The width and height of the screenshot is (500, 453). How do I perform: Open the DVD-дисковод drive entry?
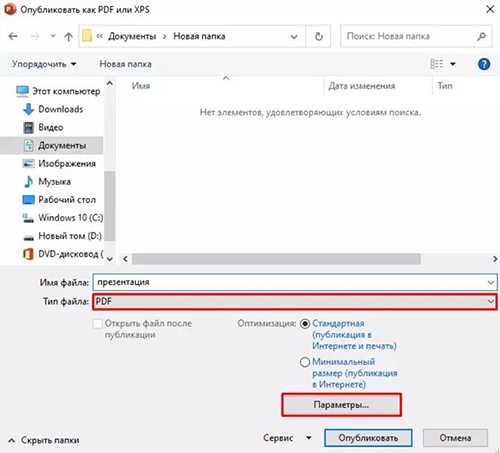pos(63,254)
